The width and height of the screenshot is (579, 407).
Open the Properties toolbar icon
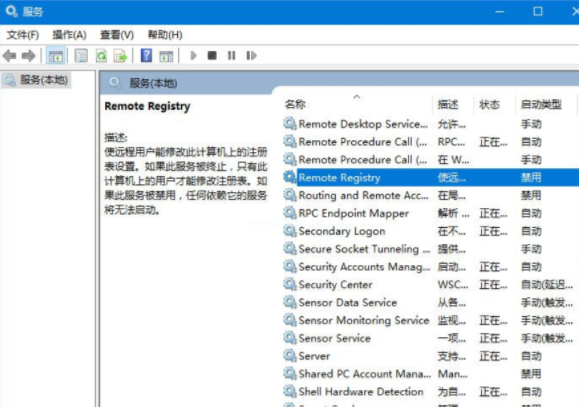point(81,56)
